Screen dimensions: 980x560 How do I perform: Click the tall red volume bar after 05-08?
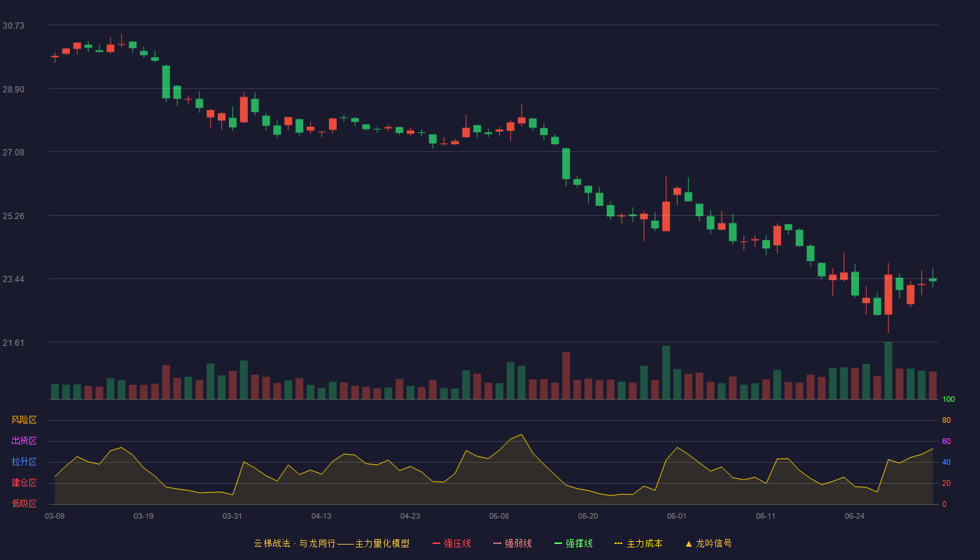(566, 375)
